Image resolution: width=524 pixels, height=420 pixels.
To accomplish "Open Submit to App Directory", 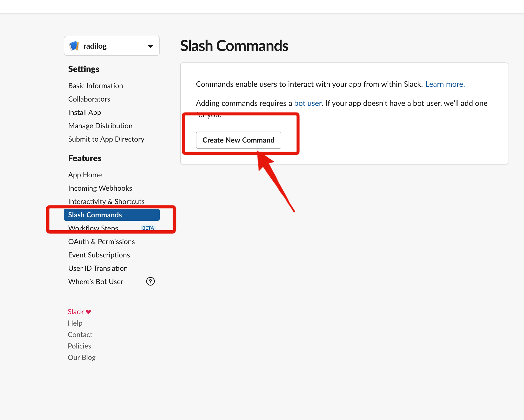I will pos(106,139).
